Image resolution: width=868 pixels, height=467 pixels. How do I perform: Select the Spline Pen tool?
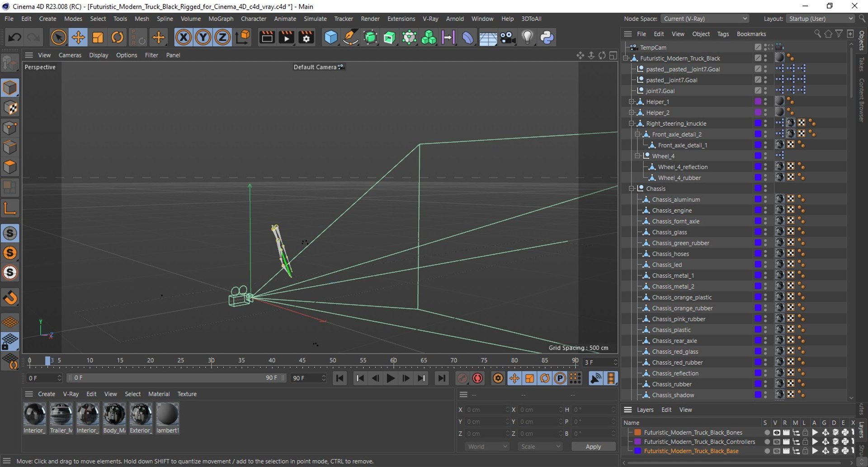pyautogui.click(x=350, y=37)
